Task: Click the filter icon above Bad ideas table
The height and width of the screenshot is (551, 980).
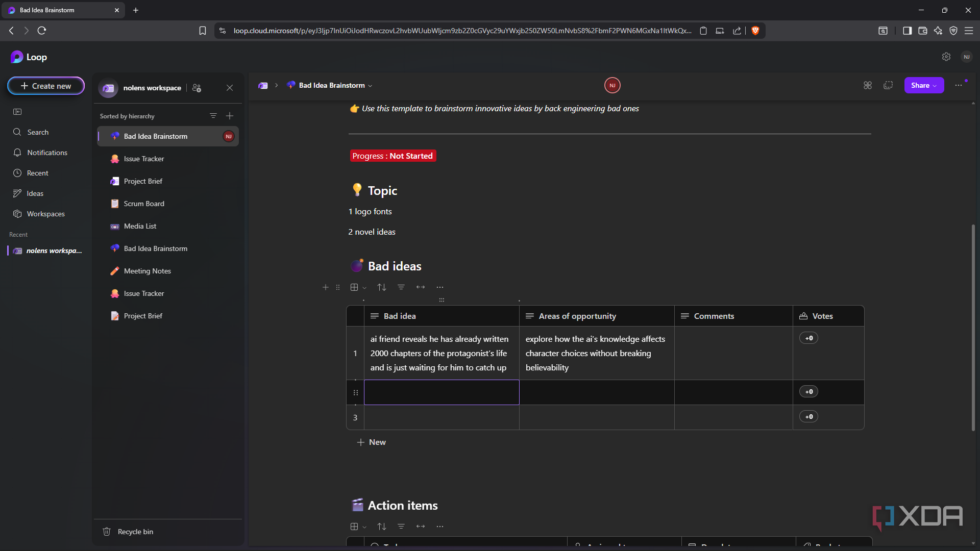Action: [401, 287]
